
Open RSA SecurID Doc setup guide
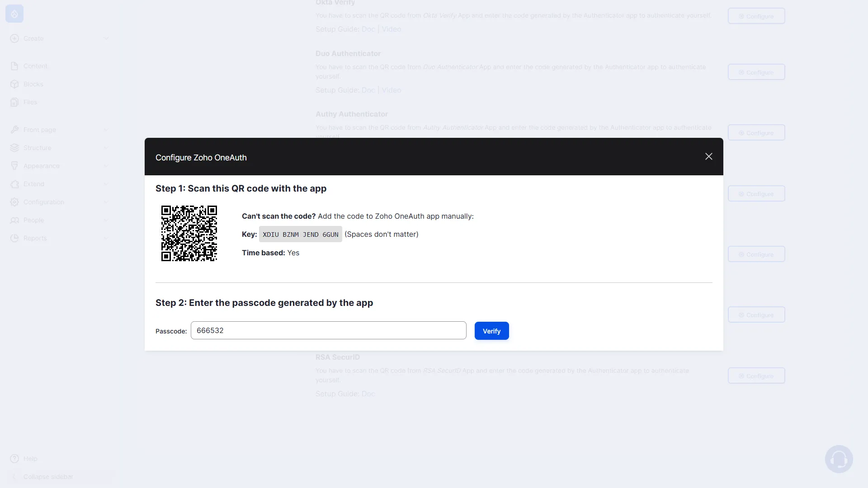point(368,394)
